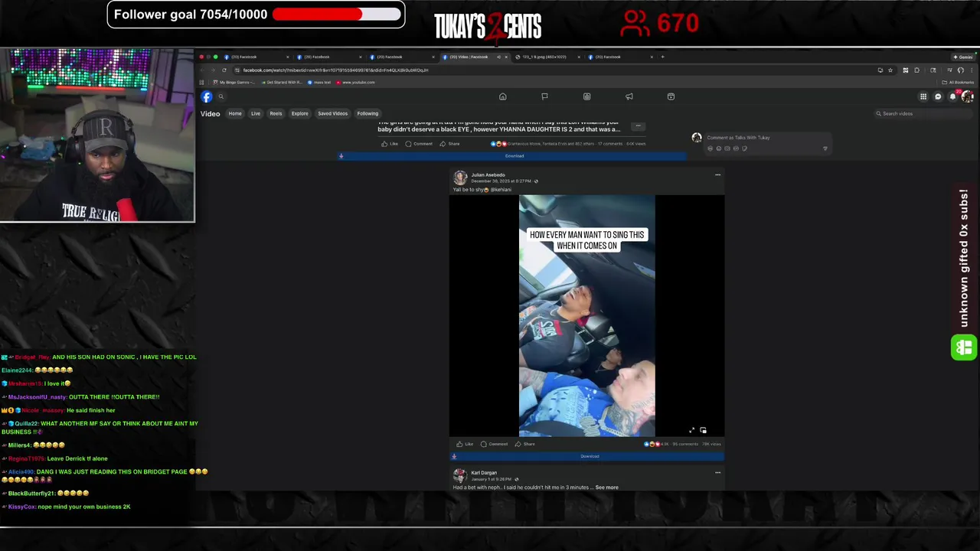Click Julian Asebedo's profile picture

(460, 178)
